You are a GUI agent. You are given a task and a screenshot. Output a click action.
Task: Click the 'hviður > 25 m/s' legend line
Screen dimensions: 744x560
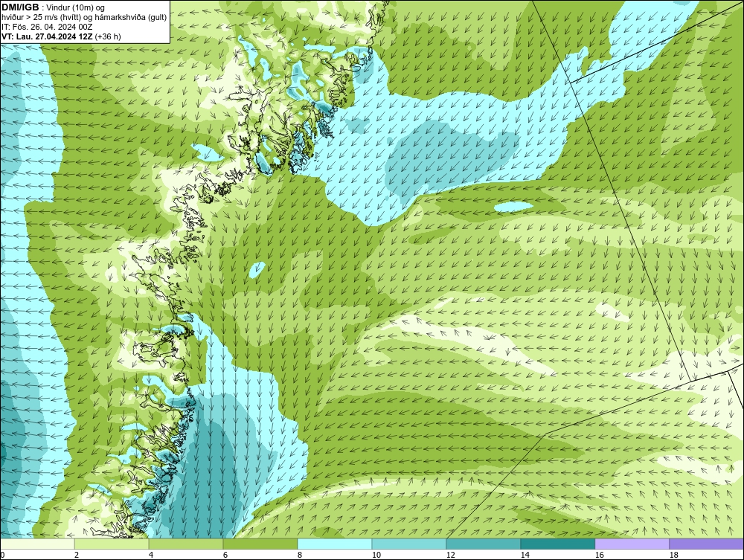coord(84,17)
